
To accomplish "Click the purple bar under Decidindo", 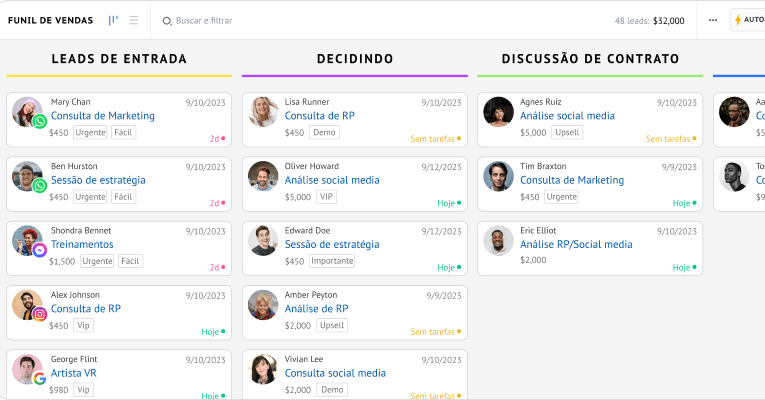I will (355, 76).
